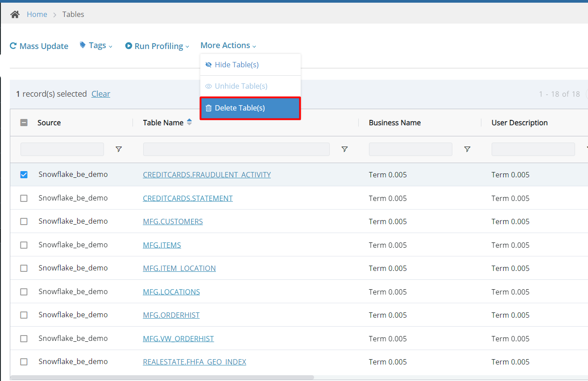588x381 pixels.
Task: Click the Mass Update refresh icon
Action: (13, 46)
